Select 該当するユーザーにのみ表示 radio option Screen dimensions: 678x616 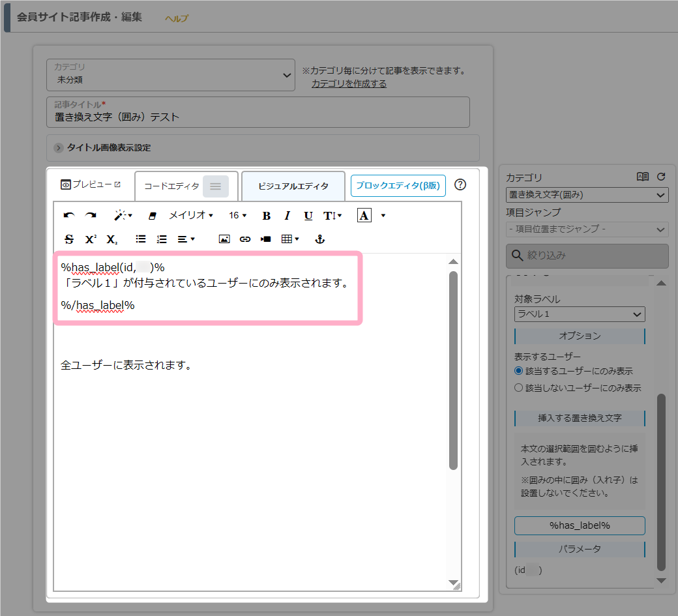click(x=519, y=371)
